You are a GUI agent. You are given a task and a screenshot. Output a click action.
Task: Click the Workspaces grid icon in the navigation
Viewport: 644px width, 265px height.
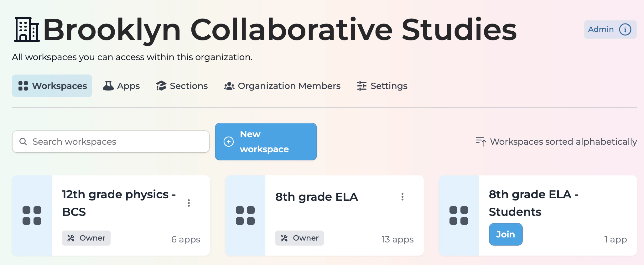tap(23, 86)
